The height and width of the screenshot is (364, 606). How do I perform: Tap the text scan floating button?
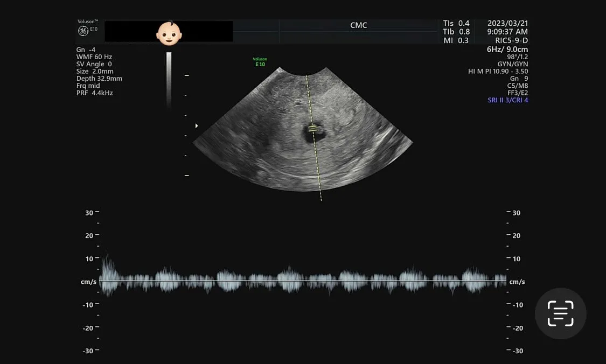[560, 313]
